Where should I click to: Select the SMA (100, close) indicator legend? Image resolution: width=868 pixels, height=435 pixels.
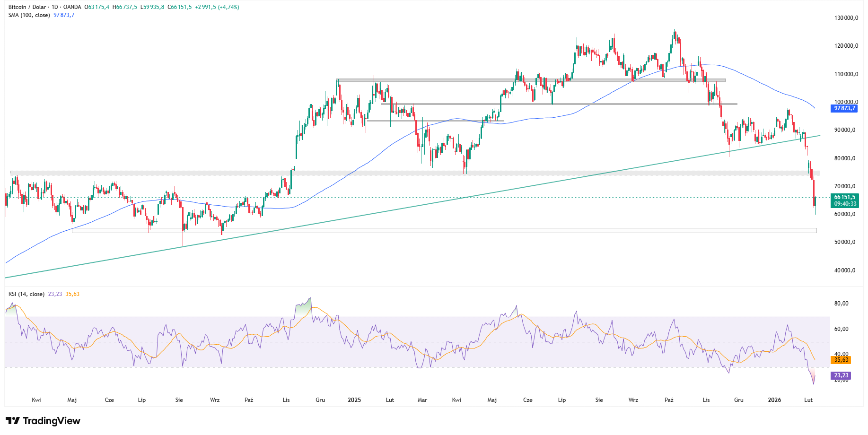pyautogui.click(x=29, y=15)
